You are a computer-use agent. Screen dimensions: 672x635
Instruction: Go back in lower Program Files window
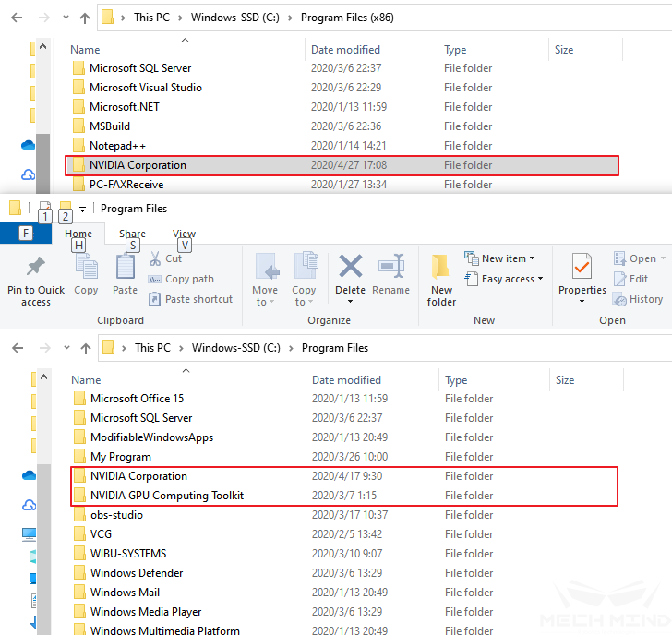click(x=18, y=348)
